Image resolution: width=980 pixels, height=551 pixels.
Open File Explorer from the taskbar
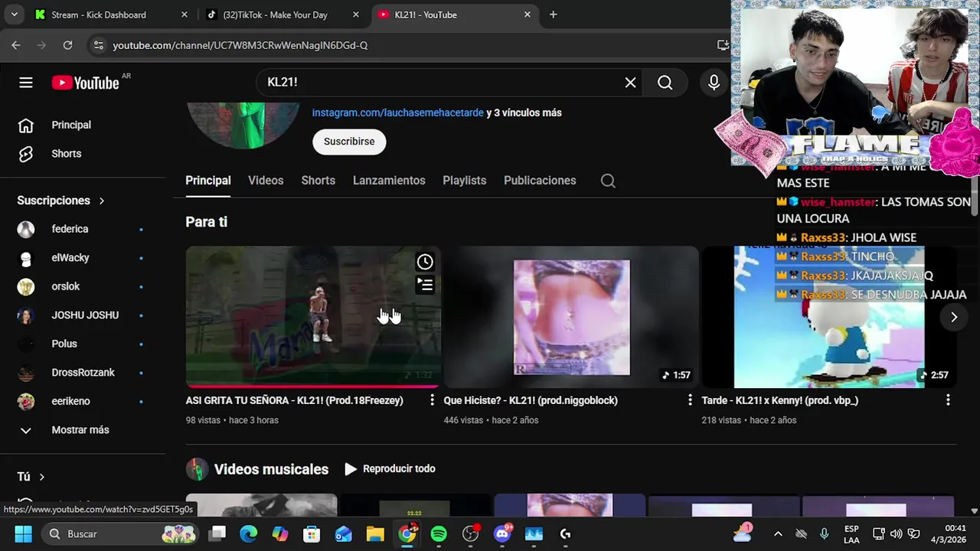[375, 533]
